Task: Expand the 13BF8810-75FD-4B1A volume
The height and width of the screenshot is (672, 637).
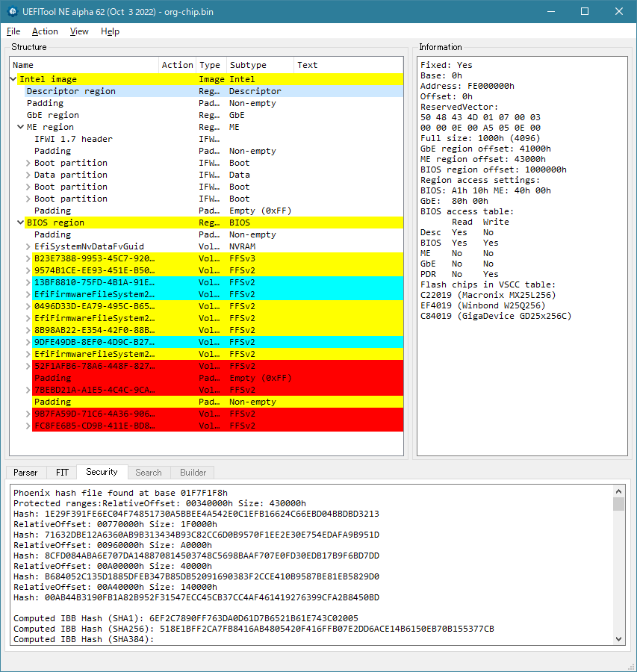Action: tap(28, 282)
